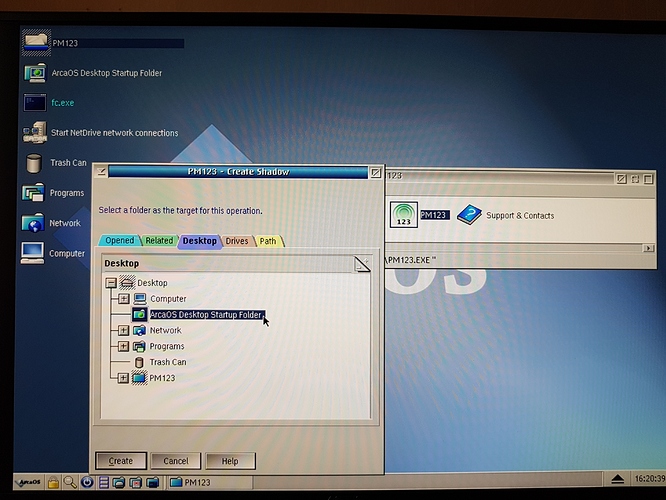Select the Programs desktop icon
666x500 pixels.
33,193
